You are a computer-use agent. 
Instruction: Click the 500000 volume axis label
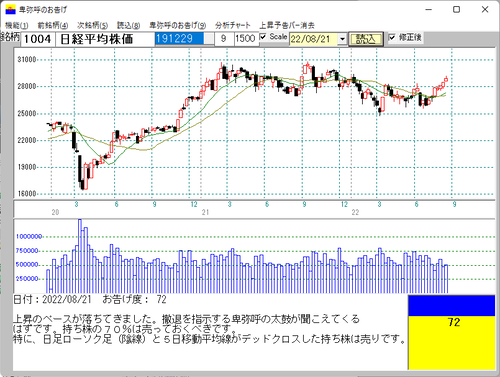pos(27,264)
